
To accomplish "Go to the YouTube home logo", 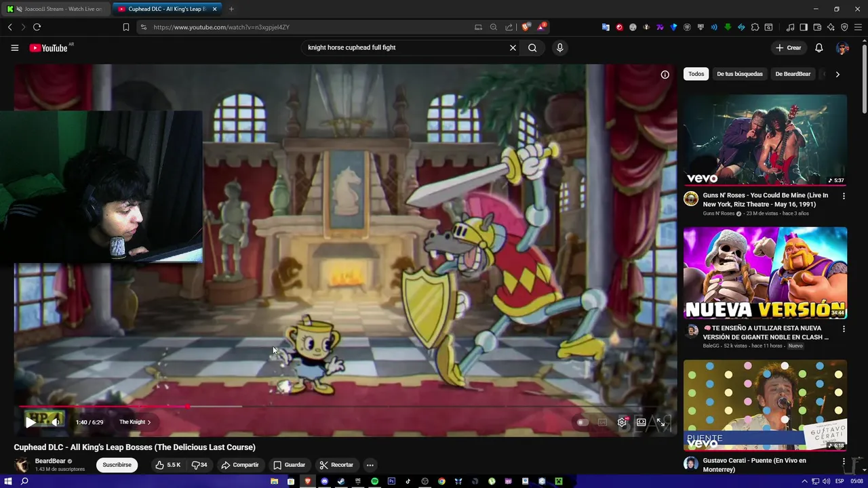I will pos(49,48).
